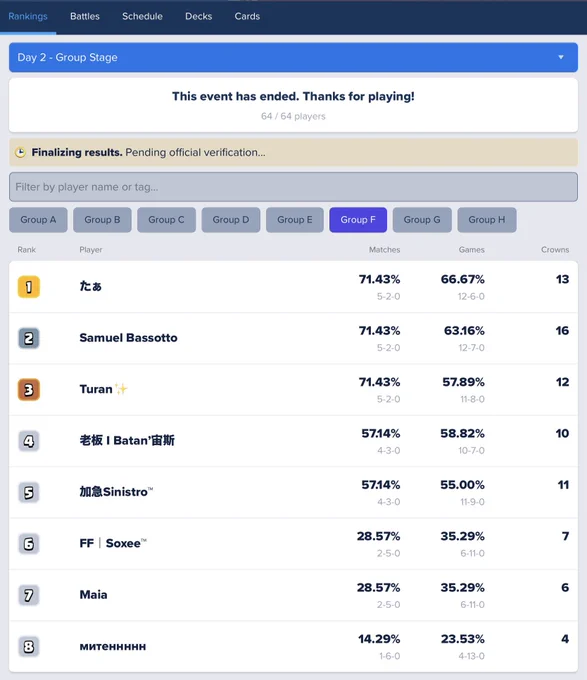Viewport: 587px width, 680px height.
Task: Expand the Day 2 - Group Stage dropdown
Action: tap(294, 57)
